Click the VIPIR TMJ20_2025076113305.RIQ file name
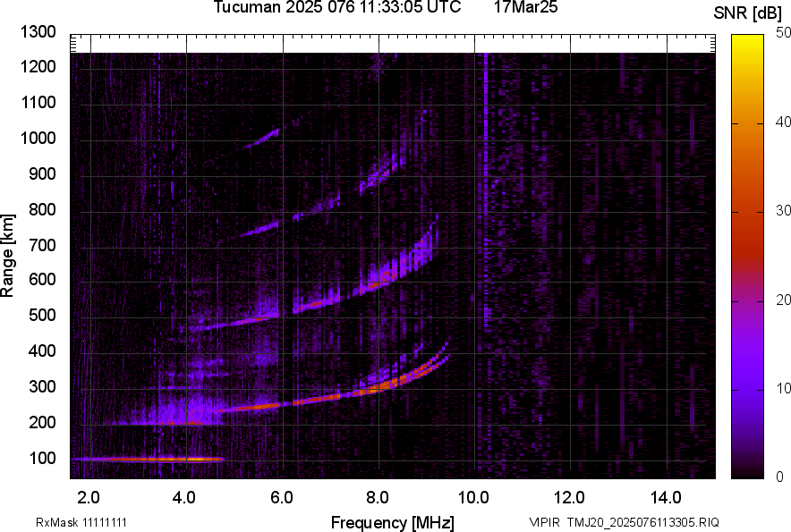791x532 pixels. pyautogui.click(x=624, y=522)
